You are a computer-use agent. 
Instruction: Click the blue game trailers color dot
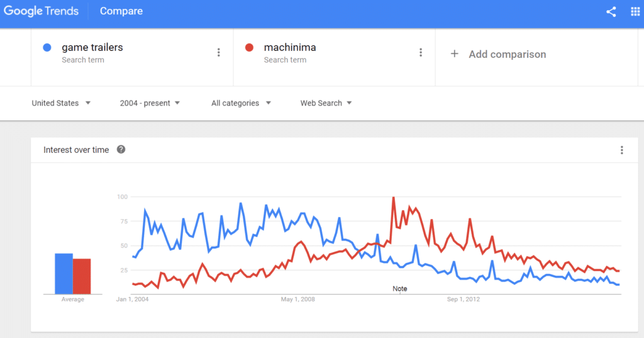(x=47, y=48)
